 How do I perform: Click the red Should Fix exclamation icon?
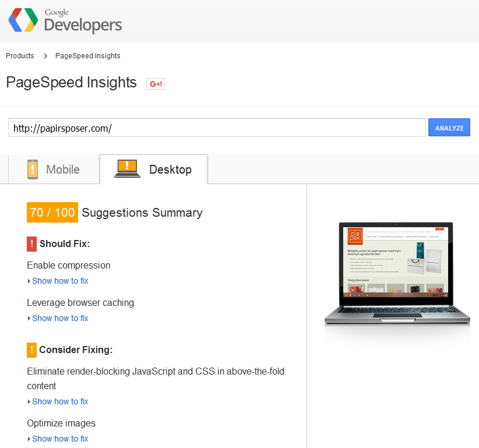point(32,244)
